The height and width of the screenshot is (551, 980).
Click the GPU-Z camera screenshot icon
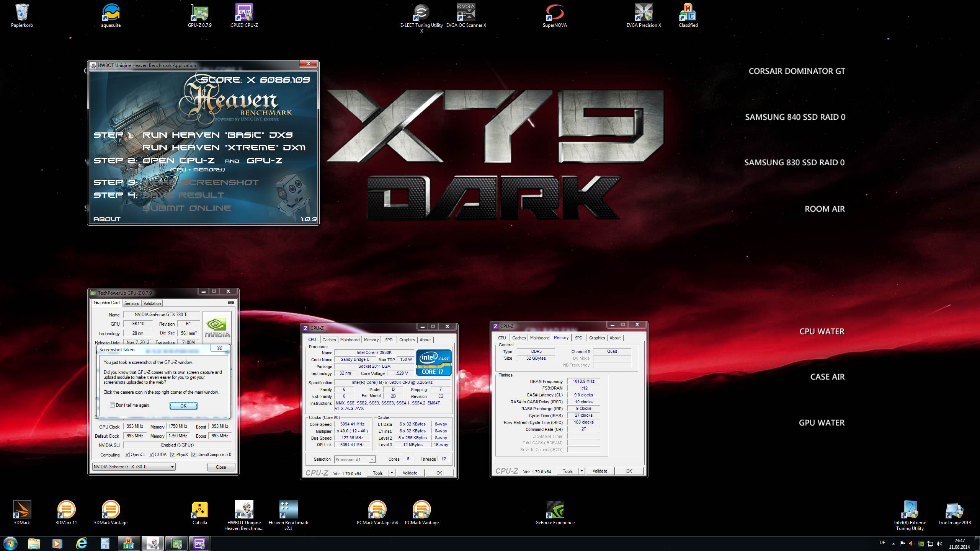click(x=230, y=303)
